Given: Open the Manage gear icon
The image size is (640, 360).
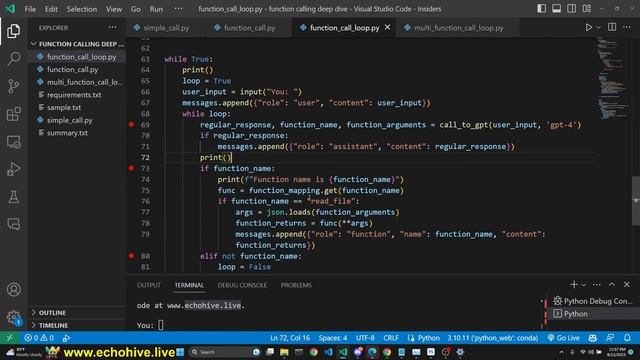Looking at the screenshot, I should (x=13, y=317).
